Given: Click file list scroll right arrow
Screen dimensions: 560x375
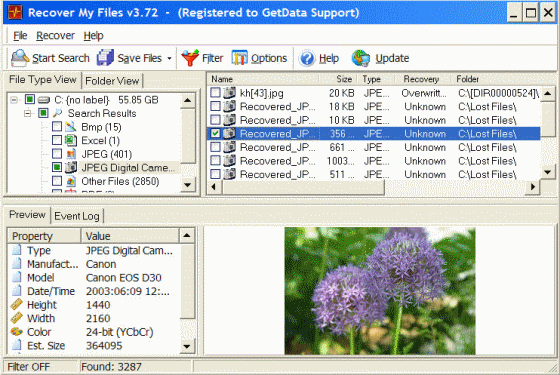Looking at the screenshot, I should (533, 187).
